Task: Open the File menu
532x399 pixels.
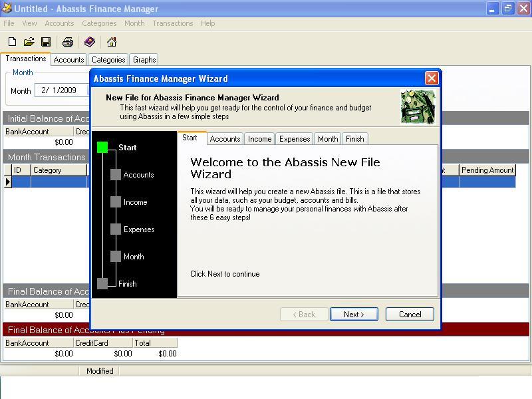Action: 9,23
